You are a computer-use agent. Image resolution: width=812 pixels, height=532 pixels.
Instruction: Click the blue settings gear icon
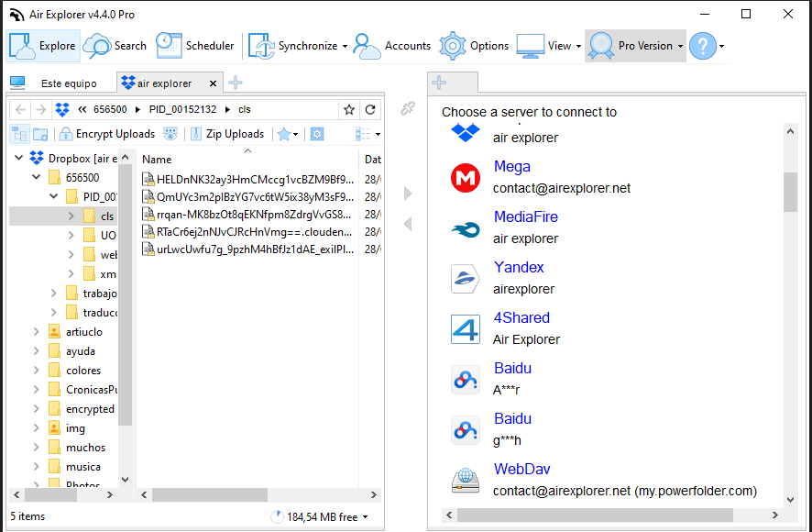(317, 134)
